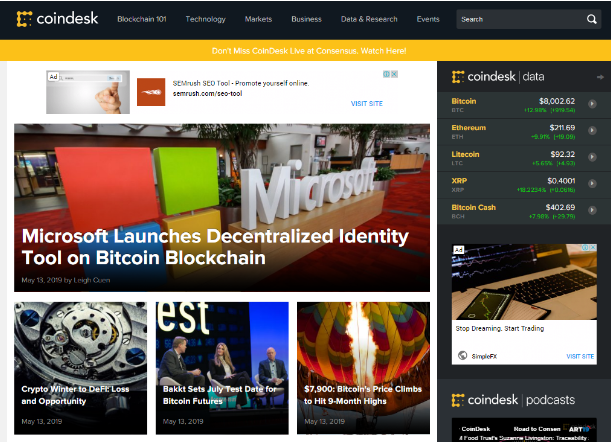Click the Bitcoin Cash price $402.69
This screenshot has height=442, width=611.
[560, 207]
